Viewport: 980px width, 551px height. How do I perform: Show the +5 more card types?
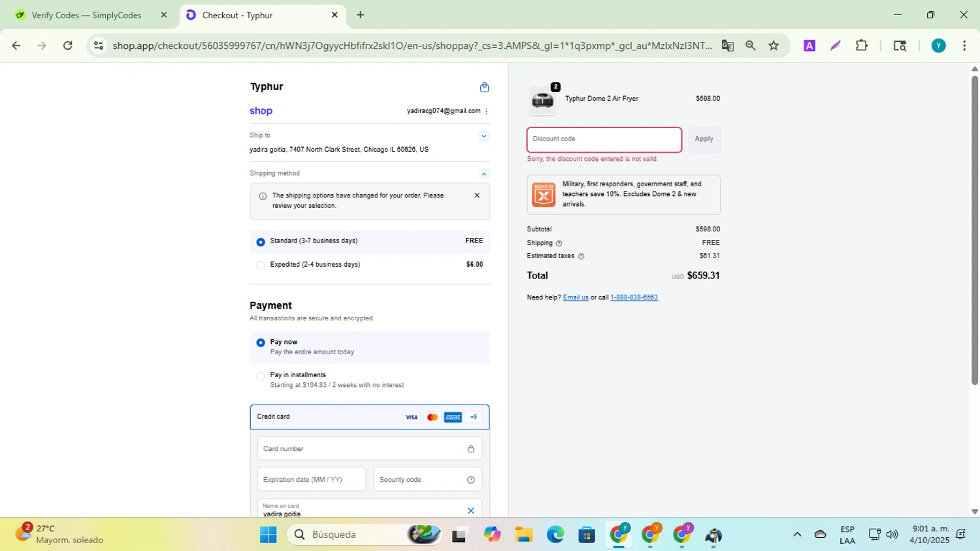[x=474, y=417]
